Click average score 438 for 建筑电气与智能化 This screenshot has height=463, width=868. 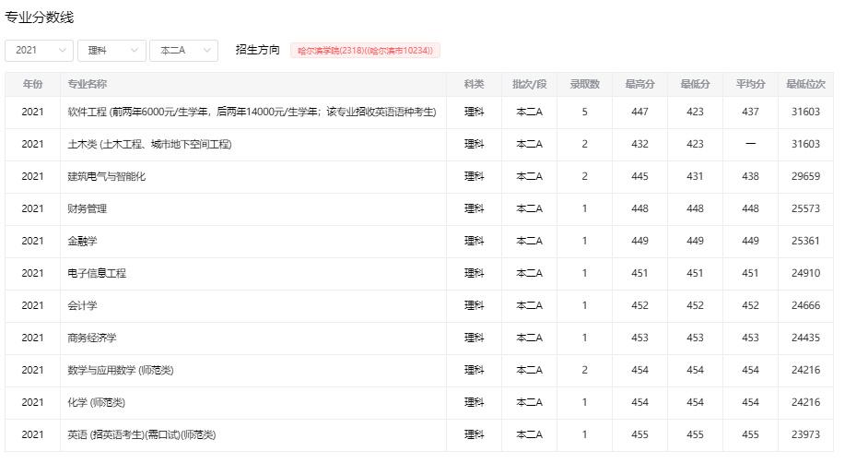(x=751, y=176)
